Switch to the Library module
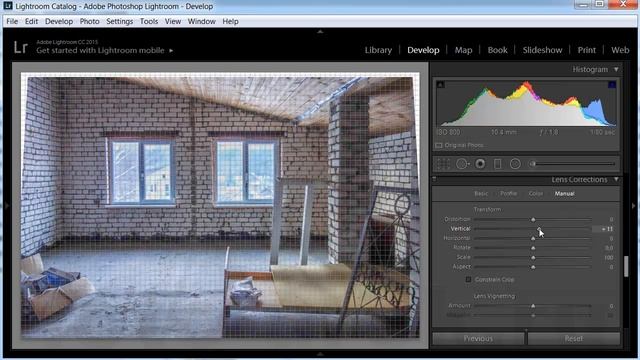The height and width of the screenshot is (360, 640). [378, 50]
